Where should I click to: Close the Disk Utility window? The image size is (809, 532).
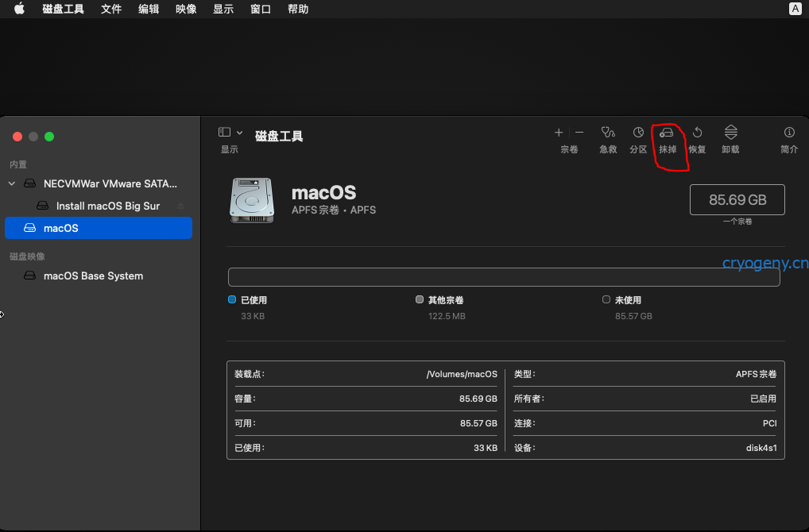point(17,137)
